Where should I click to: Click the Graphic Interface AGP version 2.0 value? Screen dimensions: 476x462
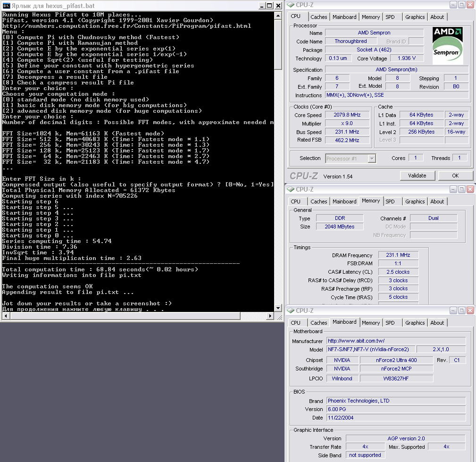406,438
